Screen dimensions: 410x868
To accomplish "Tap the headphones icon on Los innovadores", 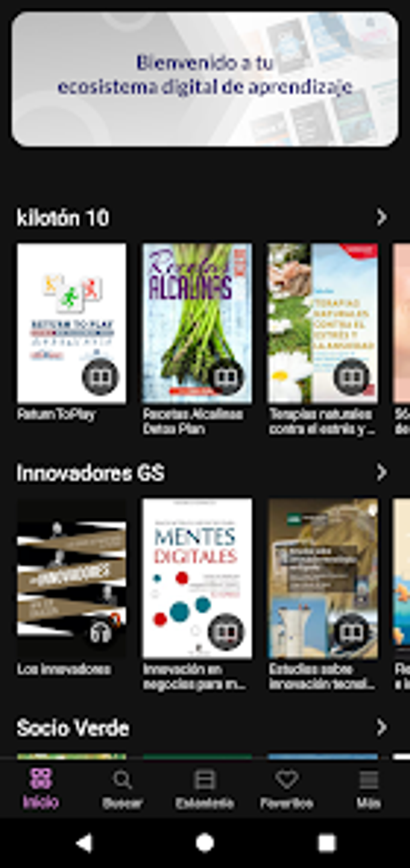I will click(x=100, y=633).
